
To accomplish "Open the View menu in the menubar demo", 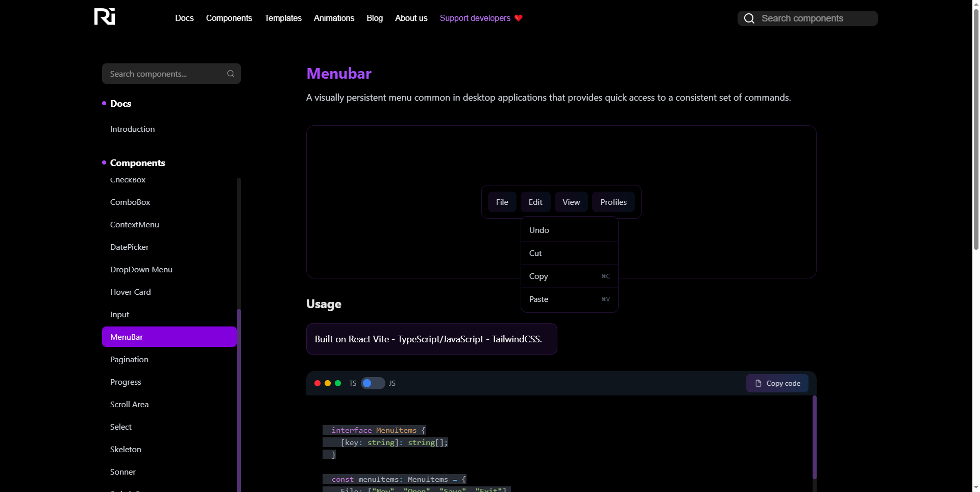I will click(x=571, y=202).
